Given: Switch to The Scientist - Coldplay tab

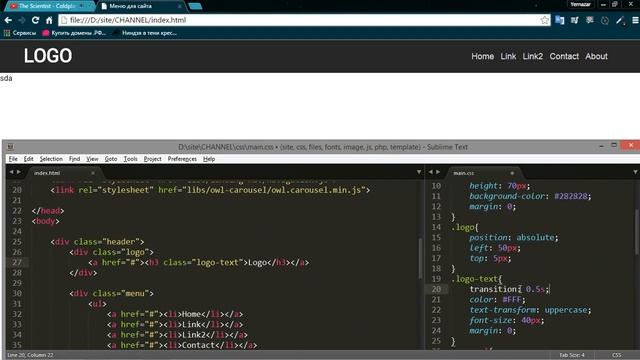Looking at the screenshot, I should [48, 6].
